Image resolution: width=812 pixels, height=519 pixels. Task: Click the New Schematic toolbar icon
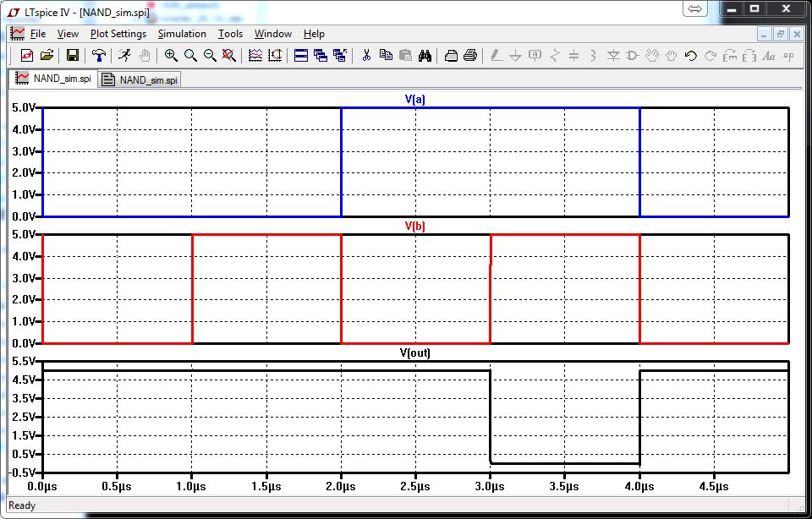[27, 56]
